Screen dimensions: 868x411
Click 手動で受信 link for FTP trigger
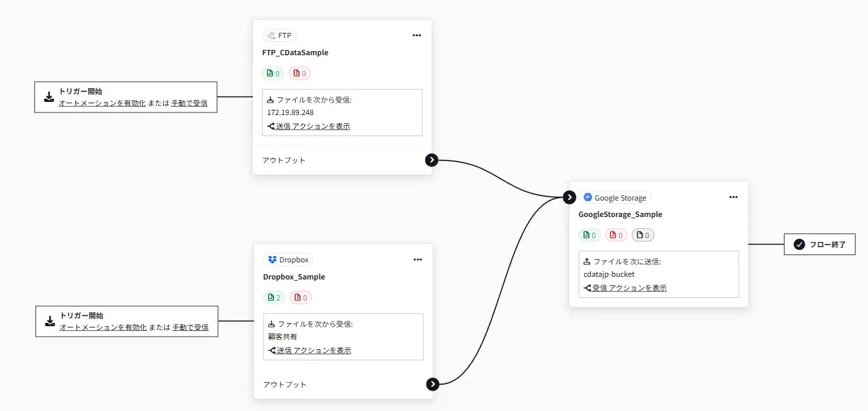click(x=189, y=103)
